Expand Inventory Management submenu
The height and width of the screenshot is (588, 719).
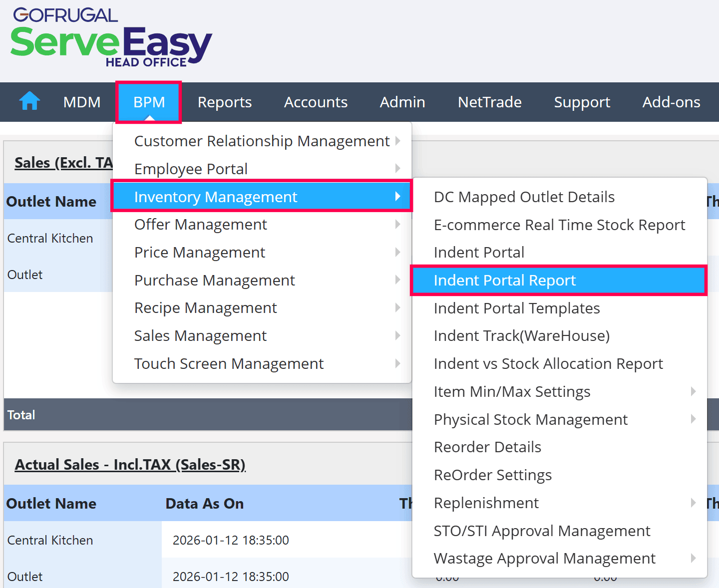click(262, 197)
